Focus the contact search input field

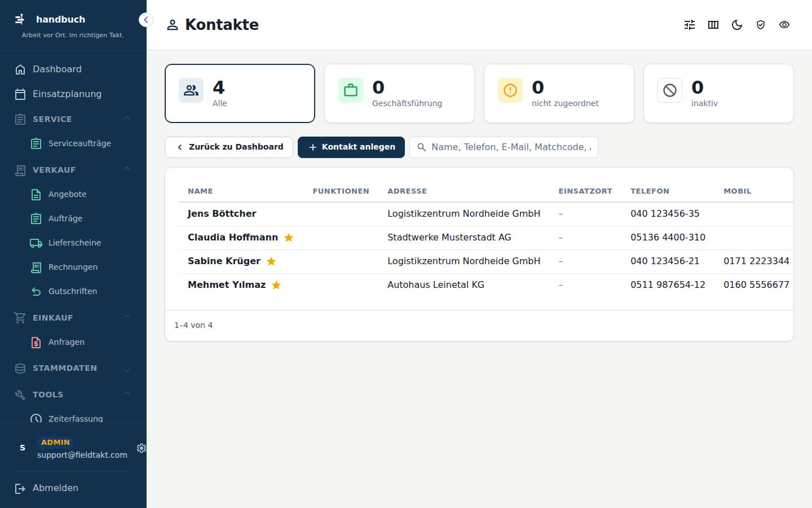tap(504, 147)
